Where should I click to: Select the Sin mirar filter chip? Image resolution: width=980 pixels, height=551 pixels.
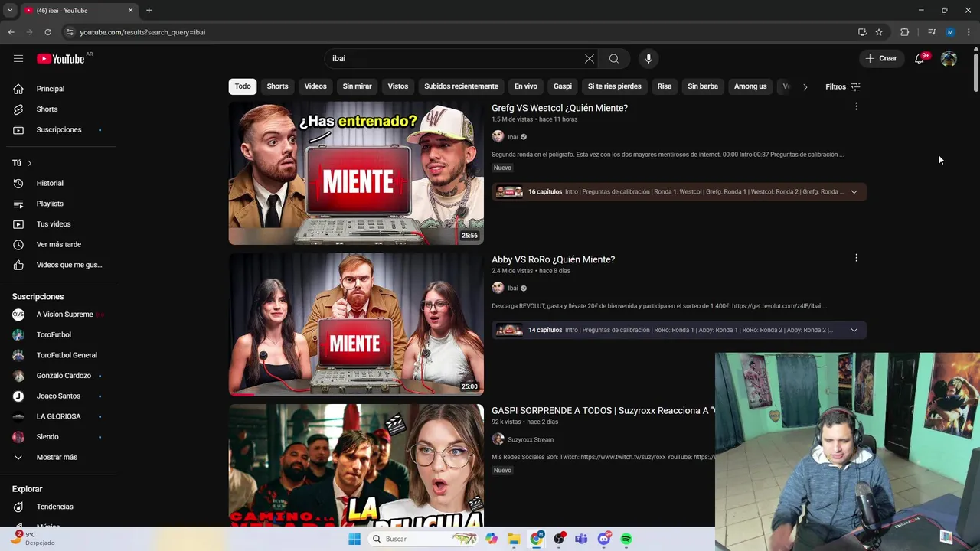[357, 86]
